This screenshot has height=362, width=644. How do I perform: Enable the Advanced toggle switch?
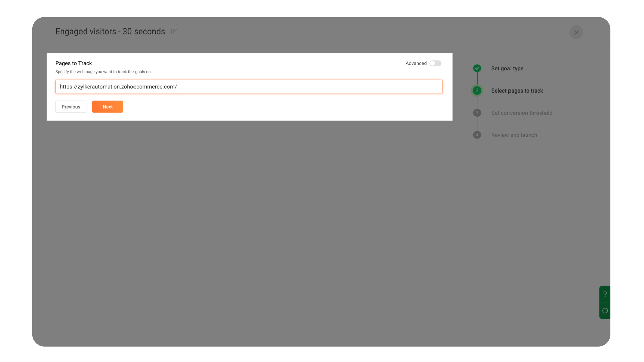tap(435, 63)
